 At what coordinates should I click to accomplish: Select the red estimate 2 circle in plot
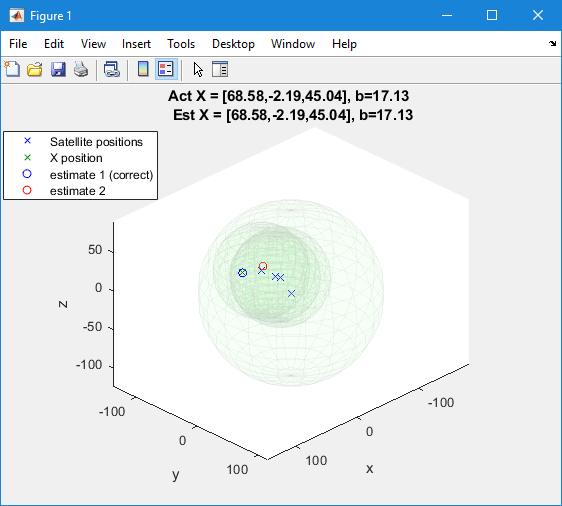tap(263, 266)
